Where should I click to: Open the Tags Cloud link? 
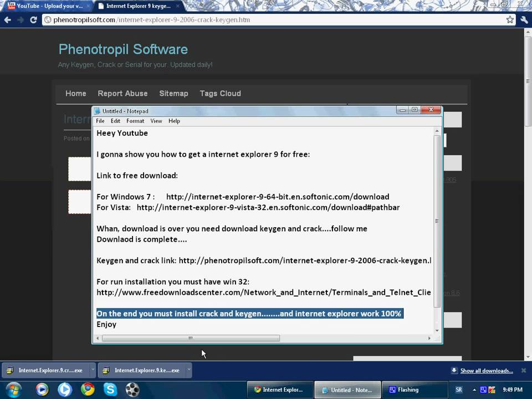(220, 93)
